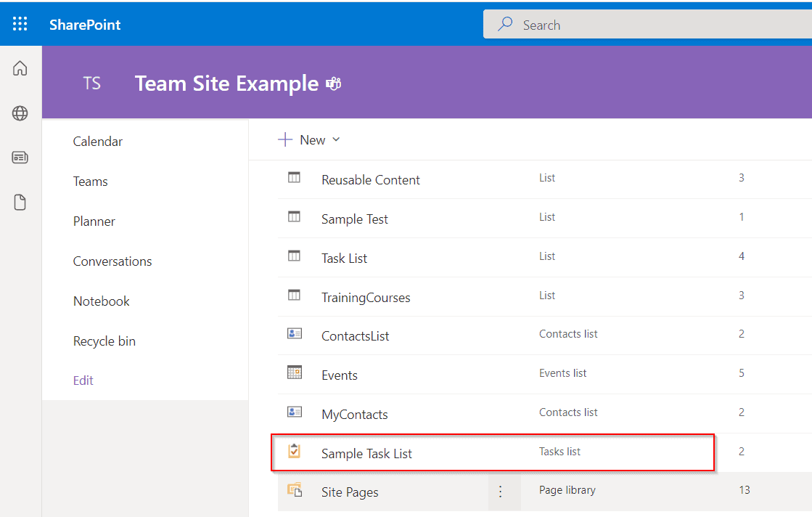Open the Site Pages ellipsis actions menu
812x517 pixels.
pos(500,492)
